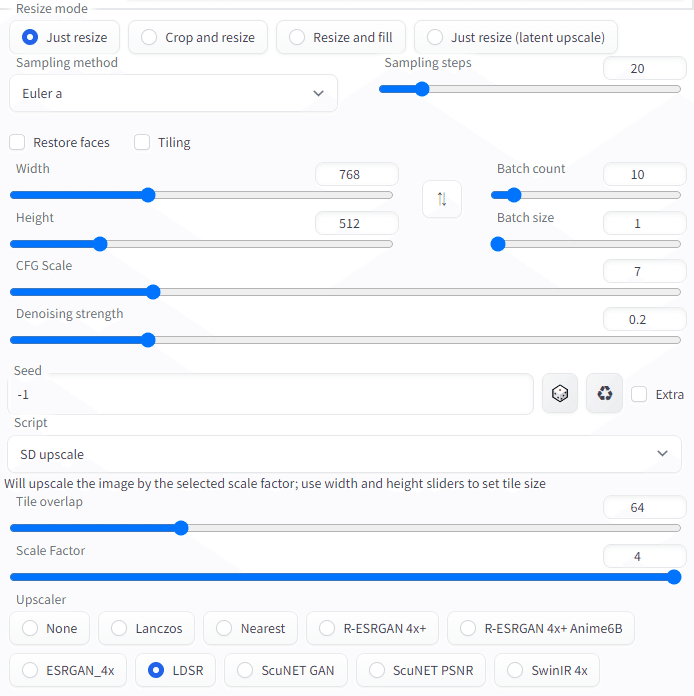Select the Crop and resize mode
Viewport: 694px width, 696px height.
click(198, 37)
